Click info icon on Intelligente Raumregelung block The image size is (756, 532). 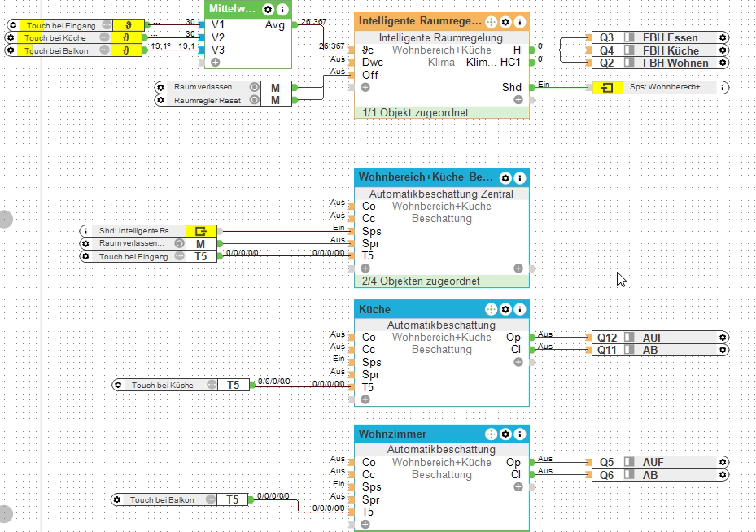pyautogui.click(x=520, y=22)
